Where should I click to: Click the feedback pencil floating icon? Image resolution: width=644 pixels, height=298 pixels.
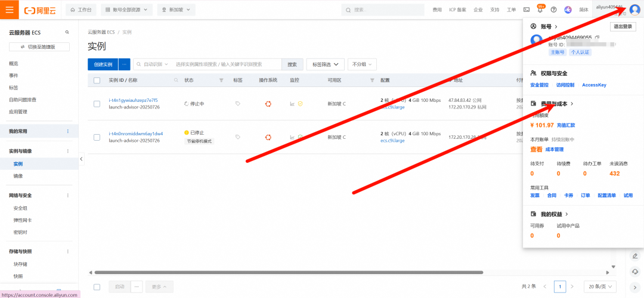(636, 256)
